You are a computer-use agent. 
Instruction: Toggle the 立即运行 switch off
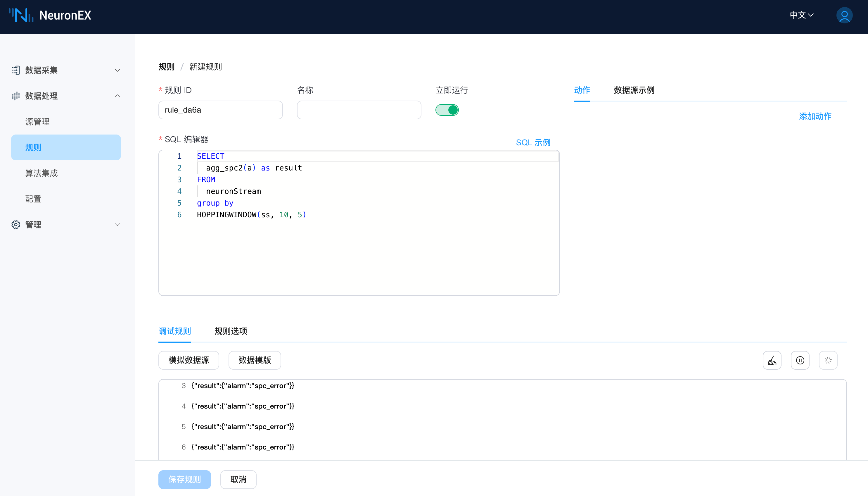(x=447, y=110)
